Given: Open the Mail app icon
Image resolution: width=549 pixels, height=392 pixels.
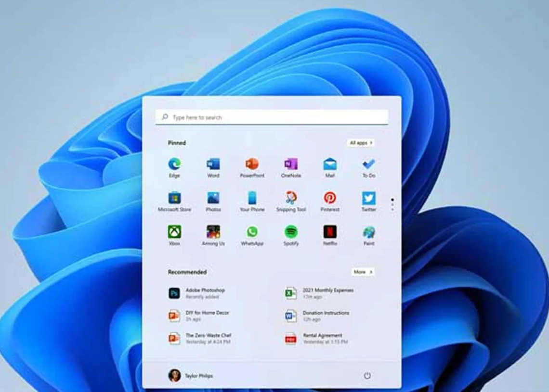Looking at the screenshot, I should pyautogui.click(x=330, y=164).
